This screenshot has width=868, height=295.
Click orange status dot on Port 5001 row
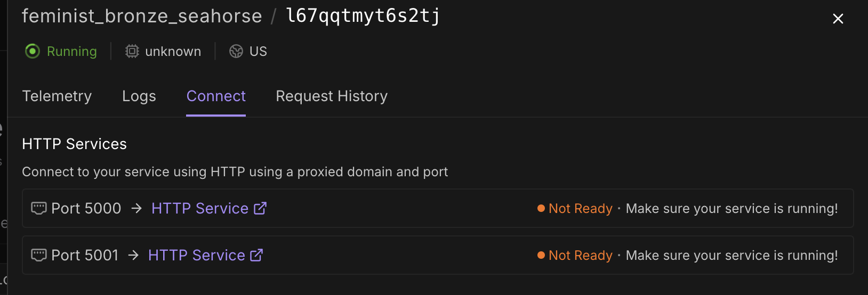[541, 255]
